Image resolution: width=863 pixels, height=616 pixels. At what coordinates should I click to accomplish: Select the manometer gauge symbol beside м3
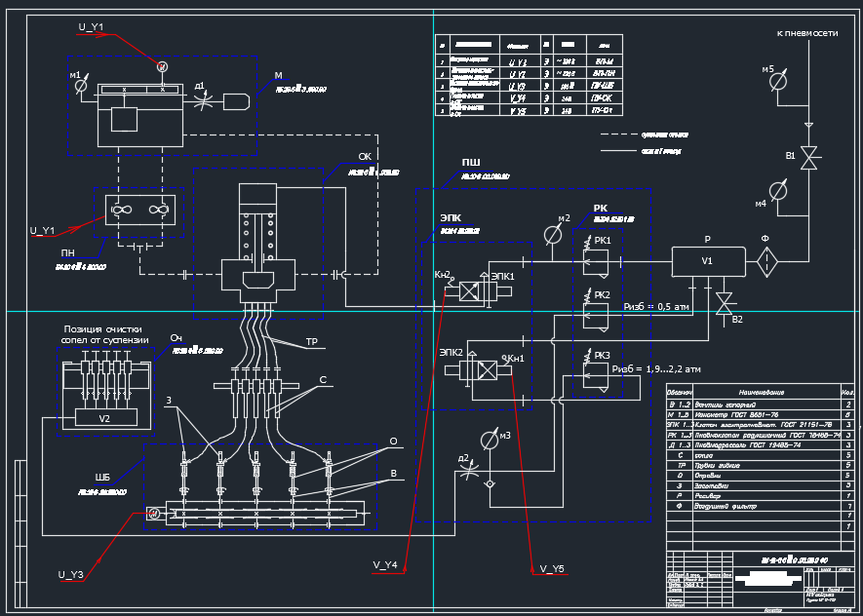[x=490, y=441]
